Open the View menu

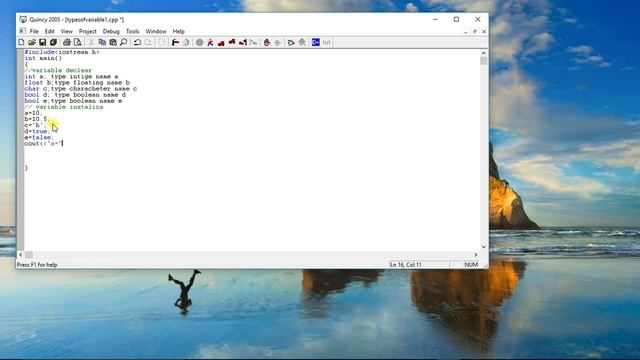click(x=67, y=31)
